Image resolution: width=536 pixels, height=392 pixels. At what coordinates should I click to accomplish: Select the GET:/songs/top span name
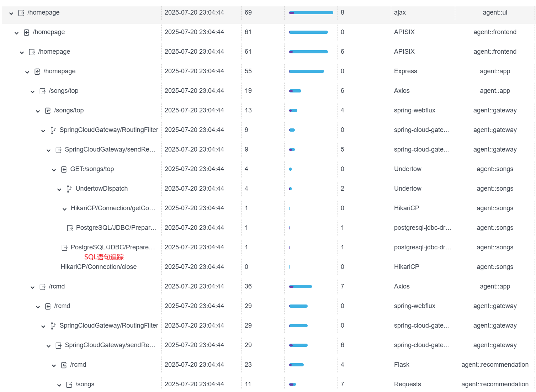(x=92, y=169)
